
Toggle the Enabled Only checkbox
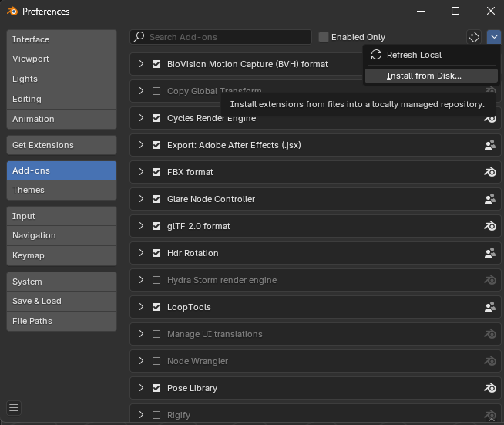click(x=324, y=37)
